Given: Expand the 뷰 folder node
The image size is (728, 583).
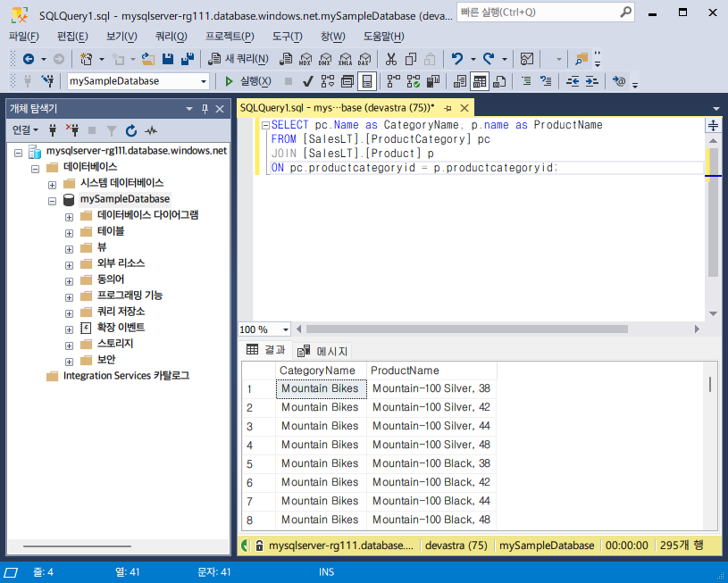Looking at the screenshot, I should tap(69, 249).
